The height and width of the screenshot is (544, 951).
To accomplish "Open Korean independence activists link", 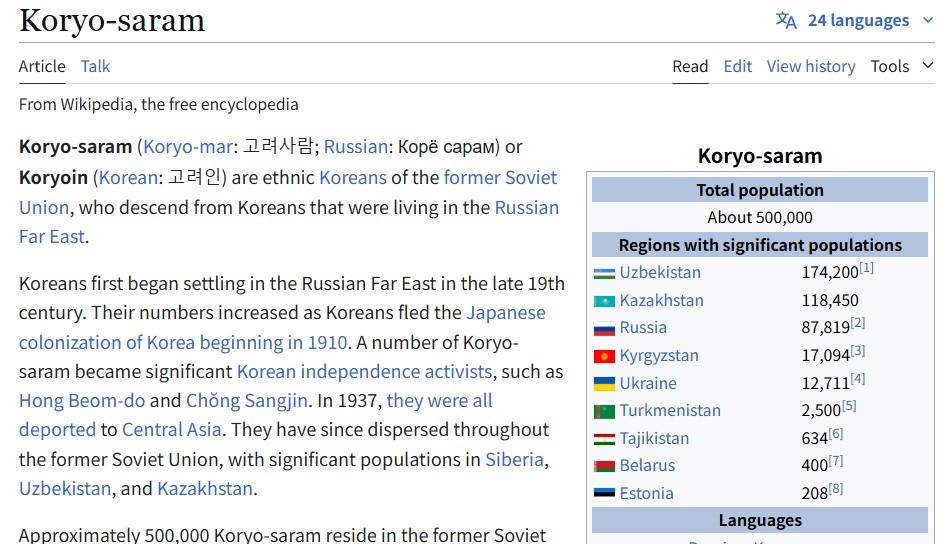I will click(x=365, y=372).
